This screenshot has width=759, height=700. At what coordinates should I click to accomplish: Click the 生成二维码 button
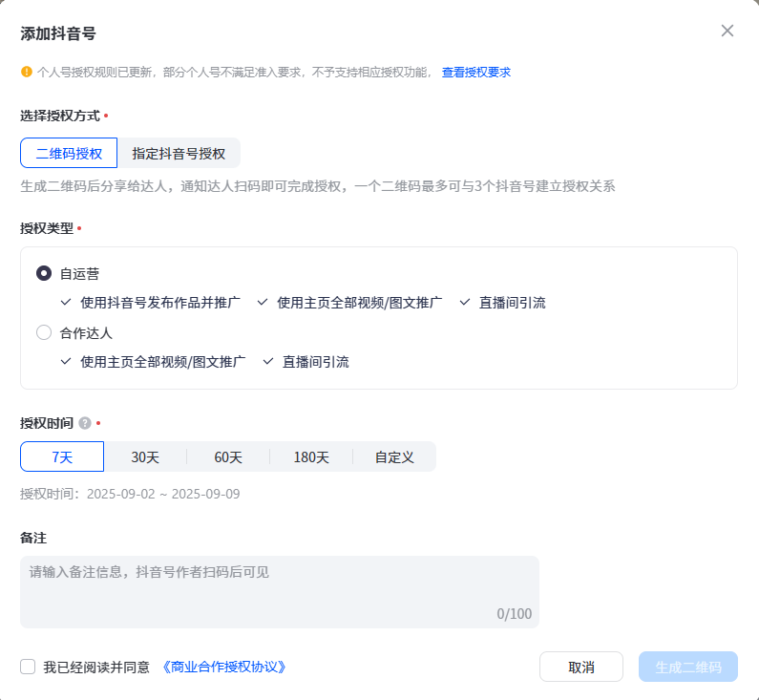click(x=687, y=667)
